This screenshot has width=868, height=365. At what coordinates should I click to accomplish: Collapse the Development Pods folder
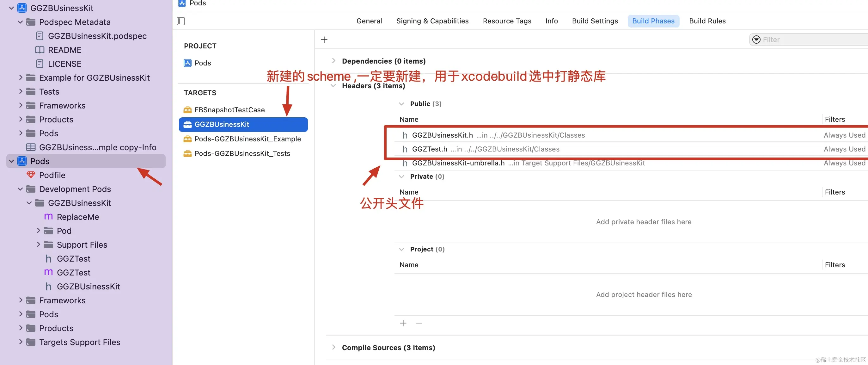(20, 189)
